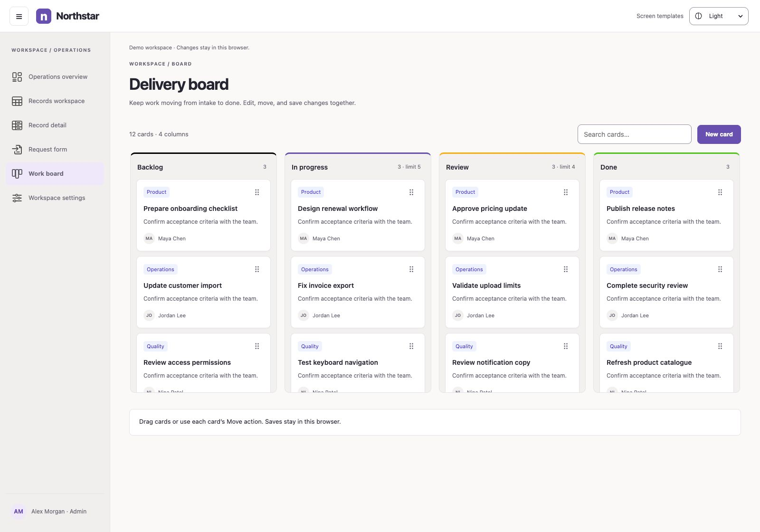760x532 pixels.
Task: Click the MA avatar on Design renewal workflow
Action: tap(304, 238)
